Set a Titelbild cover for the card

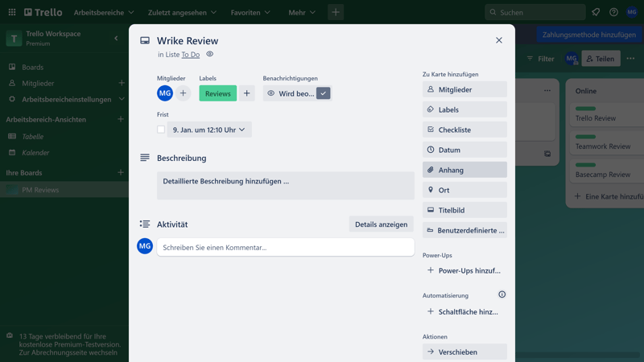(464, 210)
